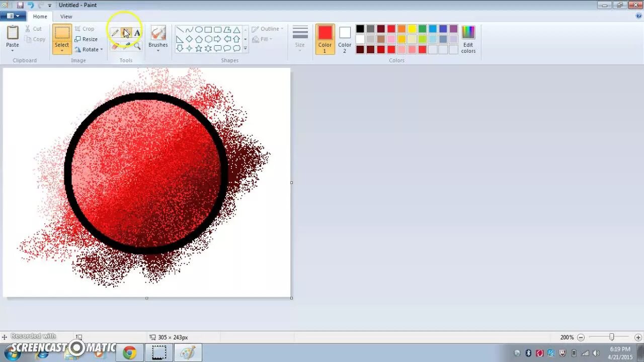
Task: Pick the black color swatch
Action: 360,29
